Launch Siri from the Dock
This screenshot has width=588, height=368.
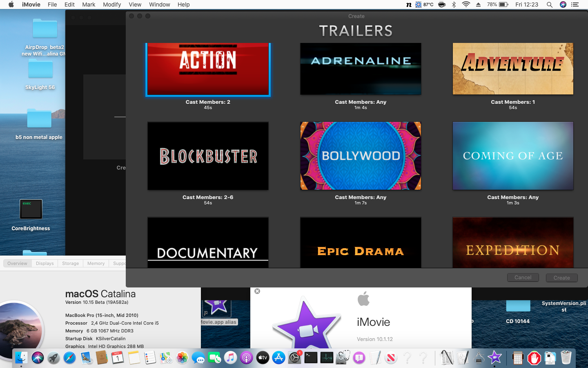[x=38, y=358]
